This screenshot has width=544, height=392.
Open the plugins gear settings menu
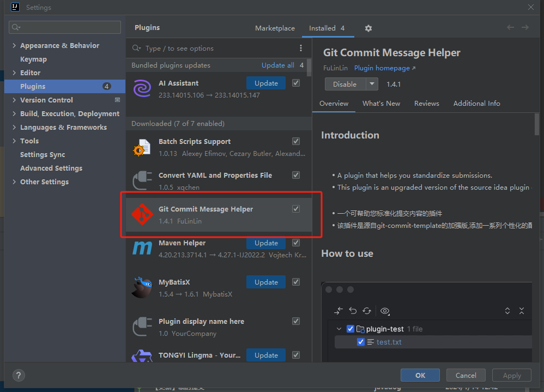click(x=368, y=28)
